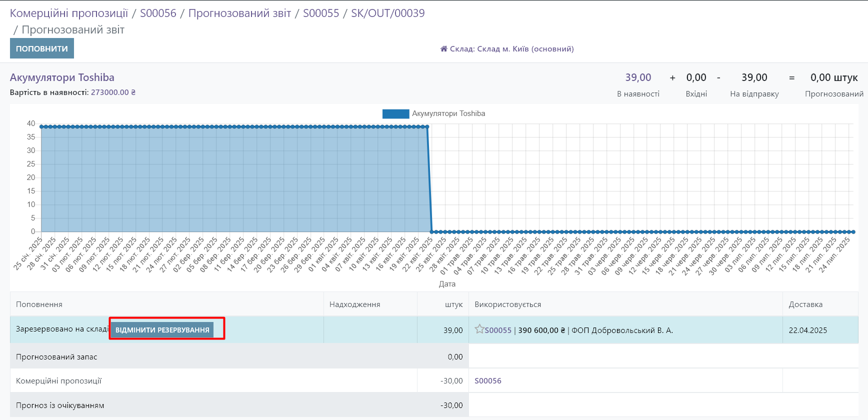The width and height of the screenshot is (868, 420).
Task: Click the first data point on chart line
Action: (41, 127)
